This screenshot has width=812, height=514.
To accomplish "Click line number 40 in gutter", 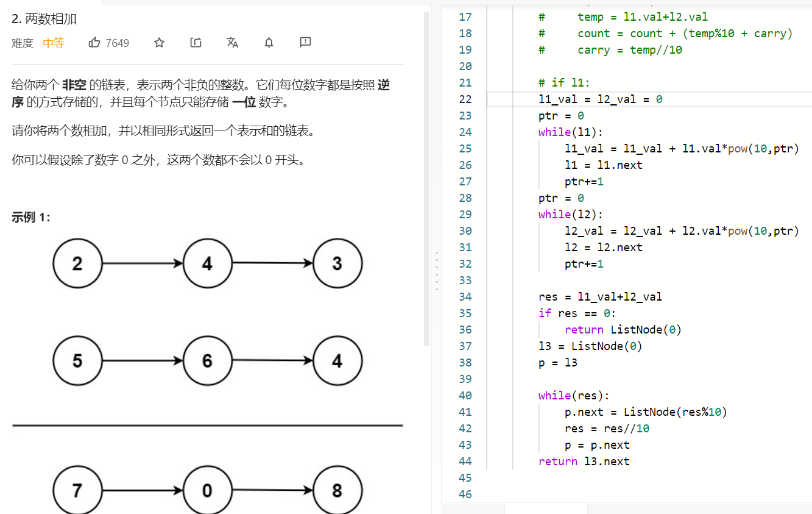I will [x=465, y=396].
